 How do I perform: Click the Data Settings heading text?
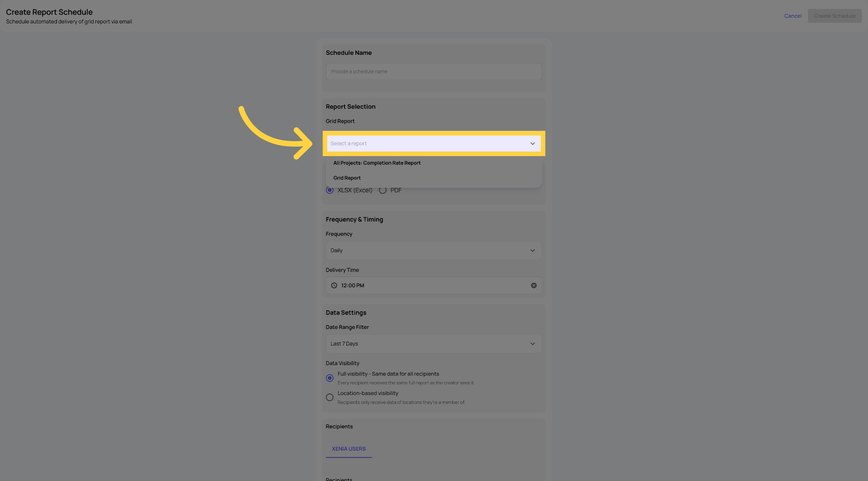coord(346,313)
